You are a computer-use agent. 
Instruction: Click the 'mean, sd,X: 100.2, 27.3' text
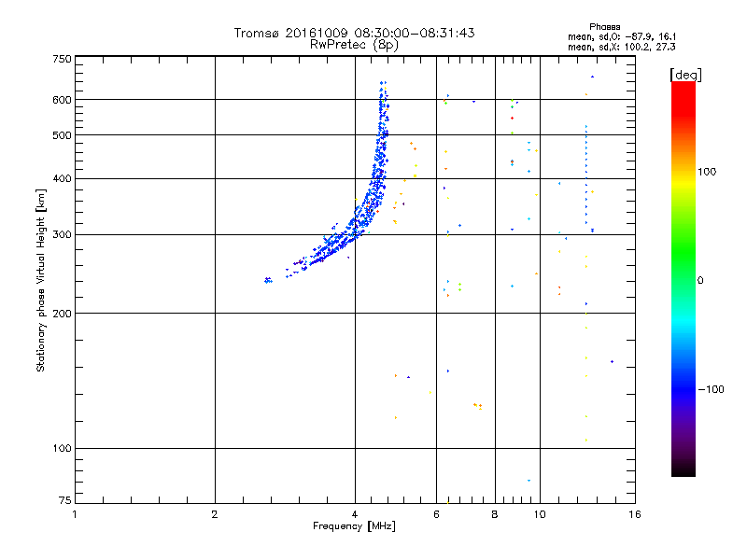622,47
